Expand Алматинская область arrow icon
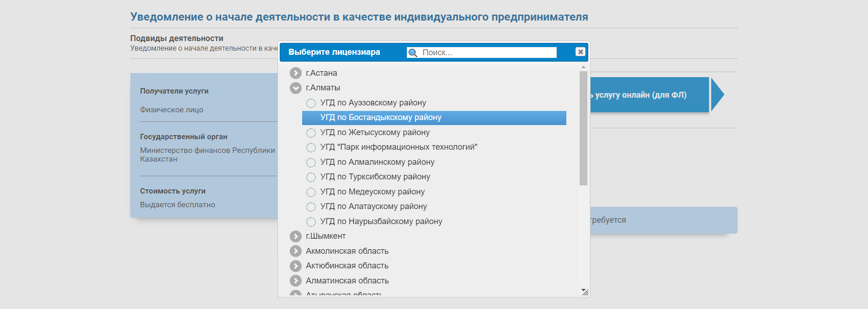Image resolution: width=868 pixels, height=309 pixels. tap(296, 281)
